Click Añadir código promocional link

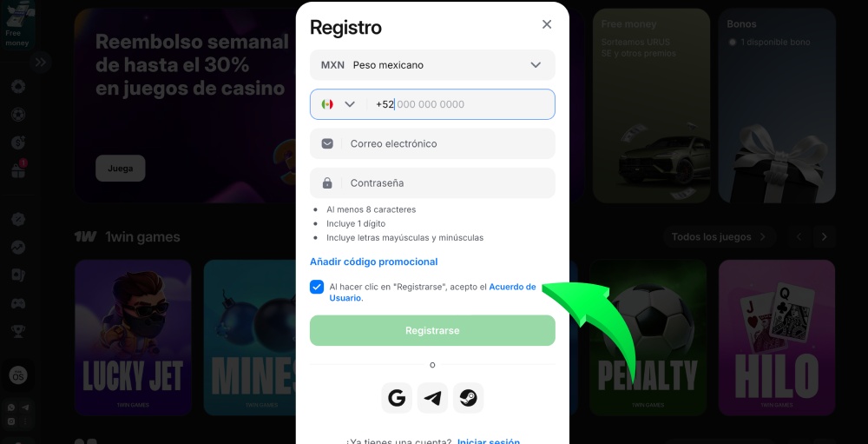[373, 262]
